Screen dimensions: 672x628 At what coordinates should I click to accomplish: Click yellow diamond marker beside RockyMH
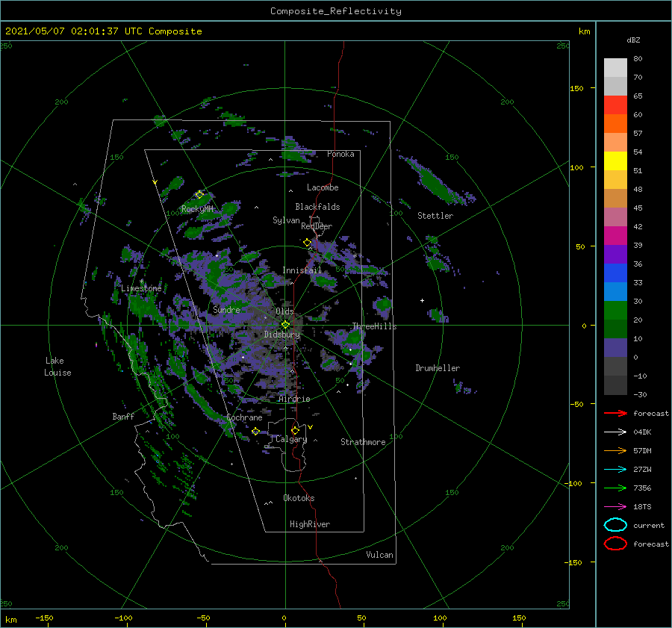199,195
